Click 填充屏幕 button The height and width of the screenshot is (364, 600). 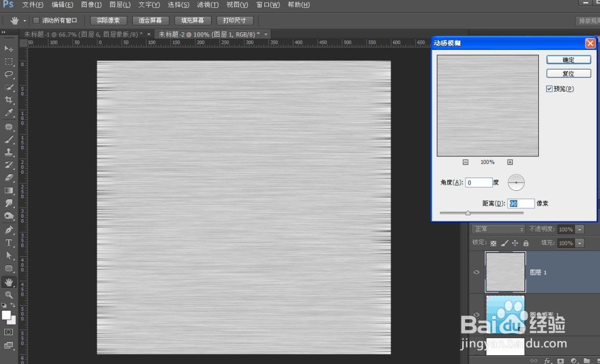[192, 21]
